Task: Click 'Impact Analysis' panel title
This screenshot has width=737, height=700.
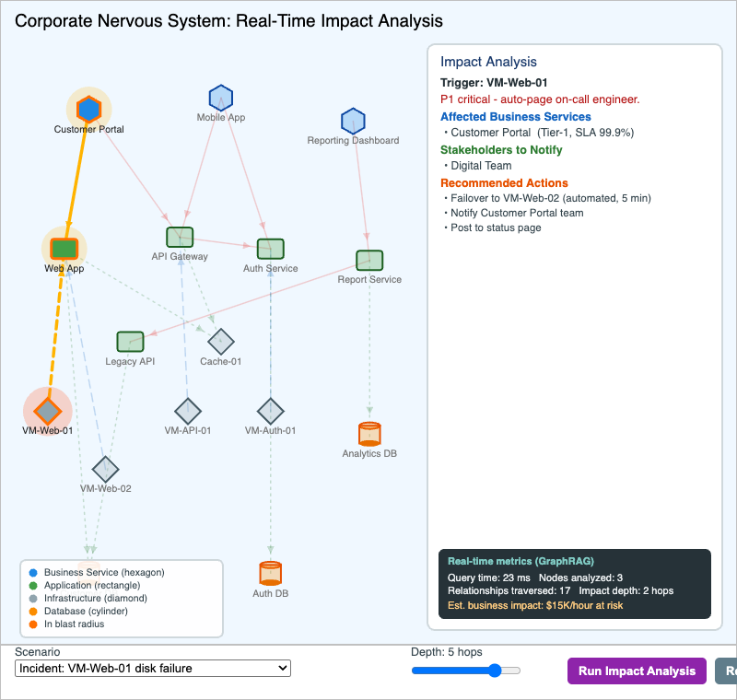Action: [488, 62]
